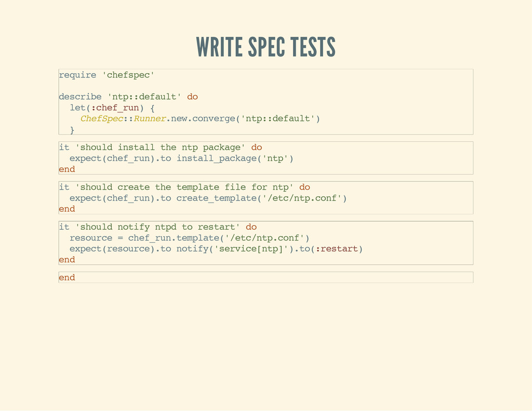
Task: Click end keyword after notify test
Action: point(67,260)
